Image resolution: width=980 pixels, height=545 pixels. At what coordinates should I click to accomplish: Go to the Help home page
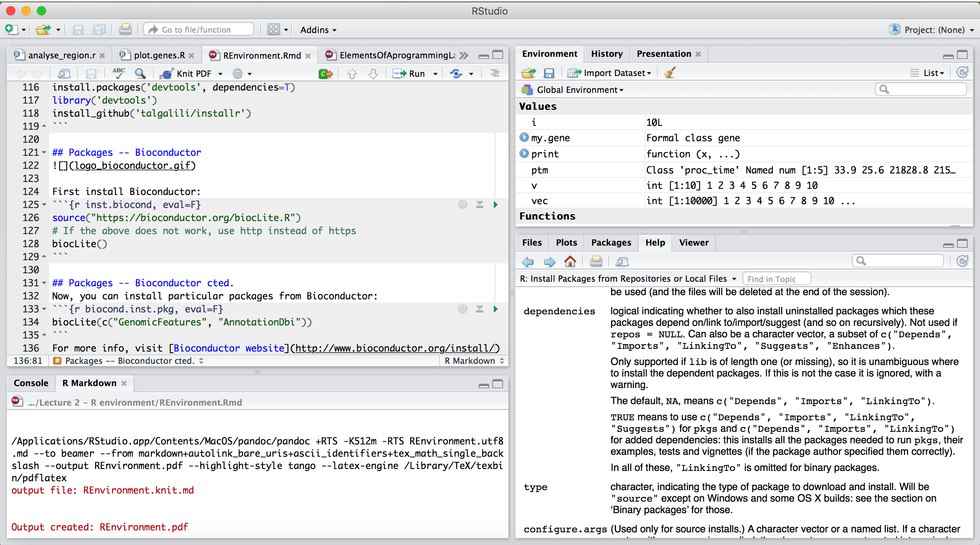click(x=570, y=261)
